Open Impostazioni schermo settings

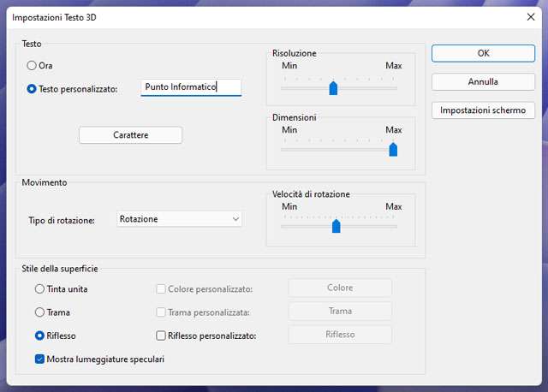(x=483, y=110)
